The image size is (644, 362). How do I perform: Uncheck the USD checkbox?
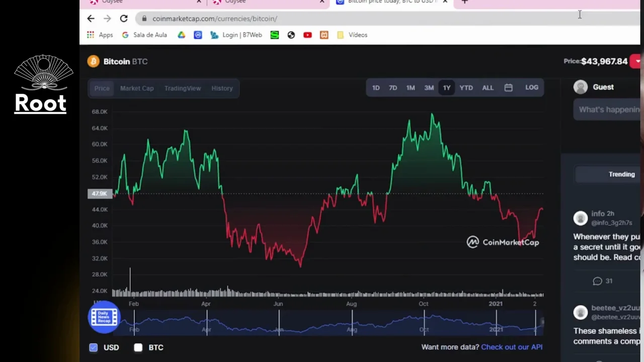(x=94, y=347)
